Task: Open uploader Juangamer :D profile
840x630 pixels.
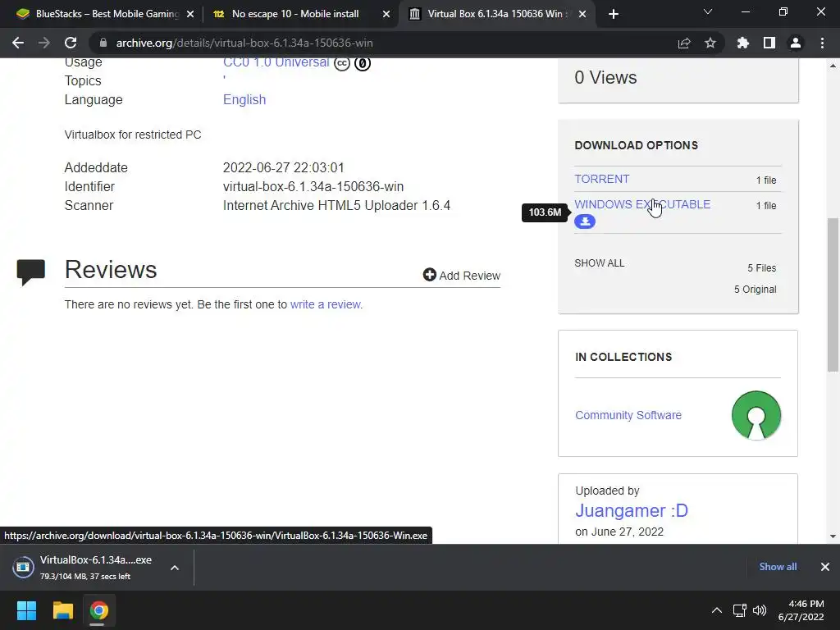Action: (x=632, y=510)
